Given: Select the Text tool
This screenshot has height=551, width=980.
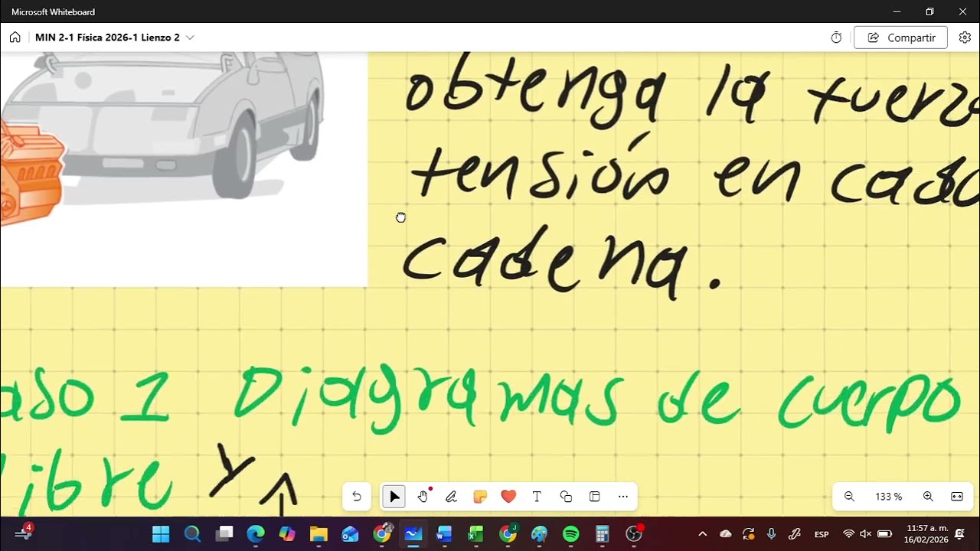Looking at the screenshot, I should (537, 497).
